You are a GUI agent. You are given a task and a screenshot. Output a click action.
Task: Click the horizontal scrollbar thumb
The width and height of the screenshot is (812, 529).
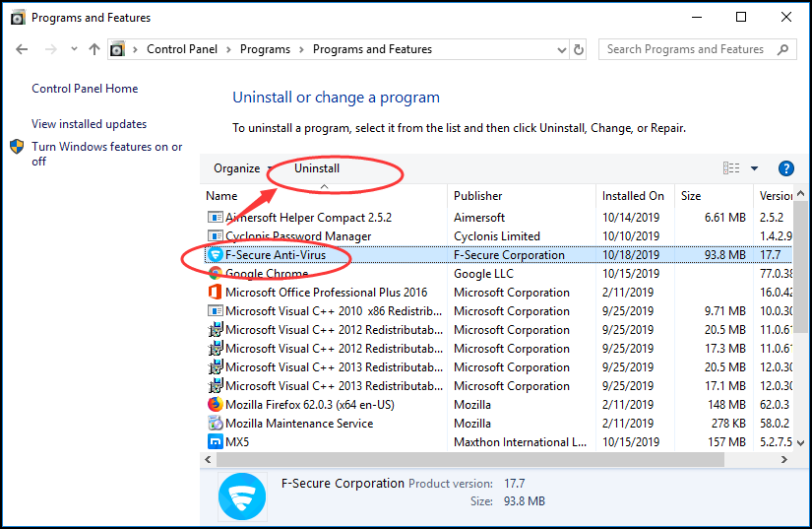point(470,459)
